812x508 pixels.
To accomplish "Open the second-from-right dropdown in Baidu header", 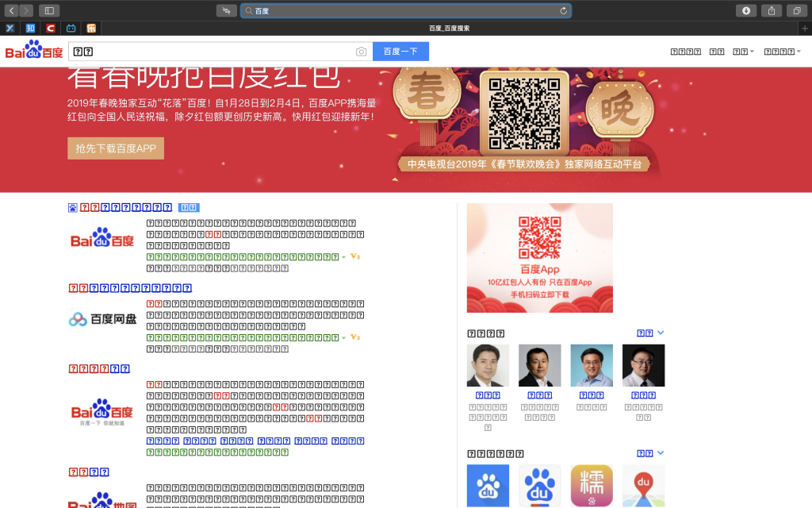I will [x=743, y=52].
